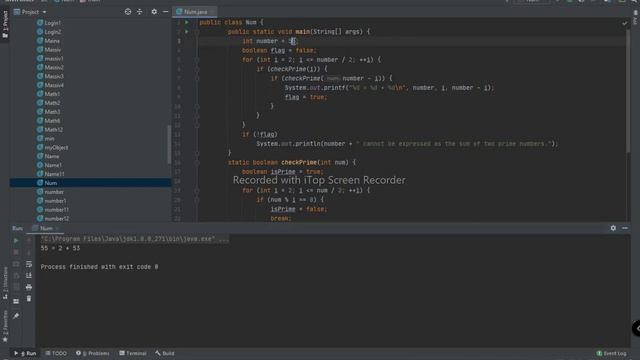640x360 pixels.
Task: Open Run panel settings gear
Action: click(x=613, y=228)
